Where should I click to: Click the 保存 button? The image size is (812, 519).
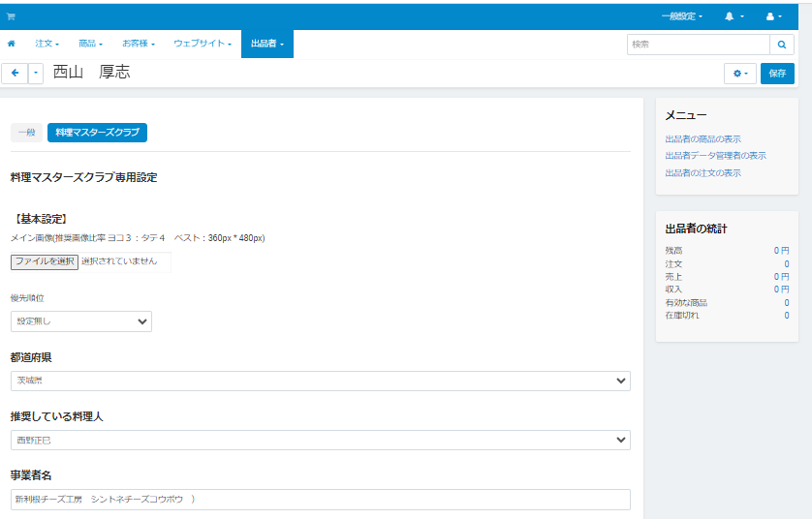pyautogui.click(x=777, y=74)
